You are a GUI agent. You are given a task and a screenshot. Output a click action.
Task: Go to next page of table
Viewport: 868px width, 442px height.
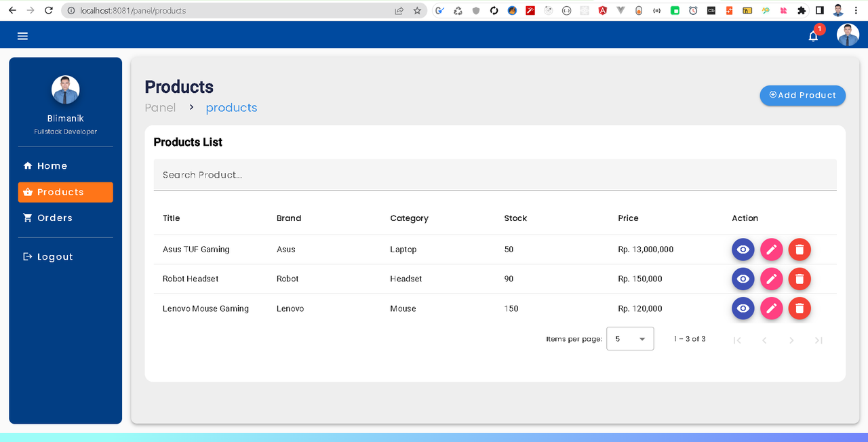(x=791, y=340)
